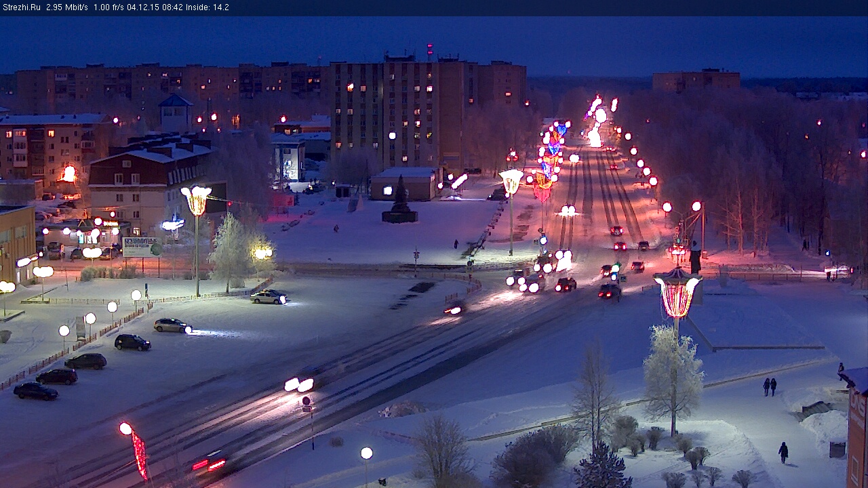Click the "04.12.15" date stamp
Image resolution: width=868 pixels, height=488 pixels.
tap(144, 7)
